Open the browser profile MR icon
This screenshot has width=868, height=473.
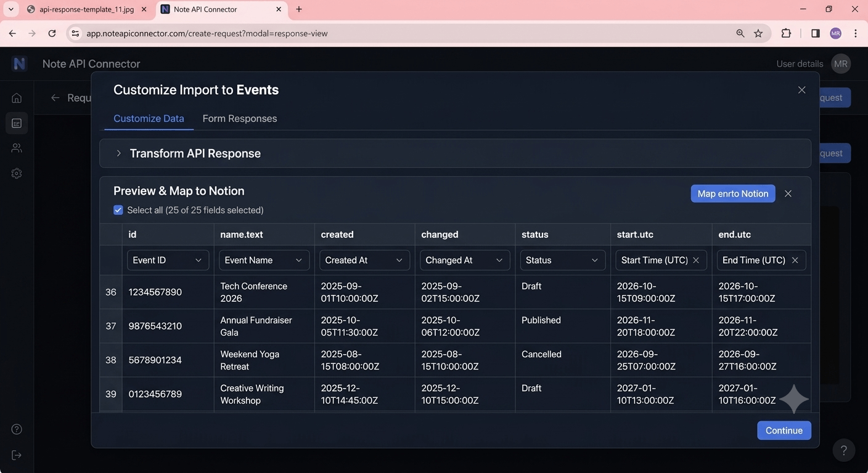click(x=836, y=33)
